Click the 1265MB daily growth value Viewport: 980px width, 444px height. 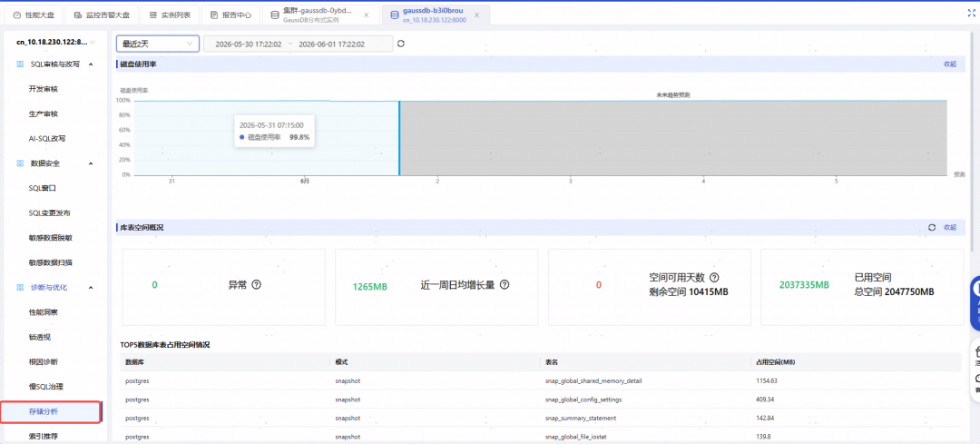tap(370, 287)
